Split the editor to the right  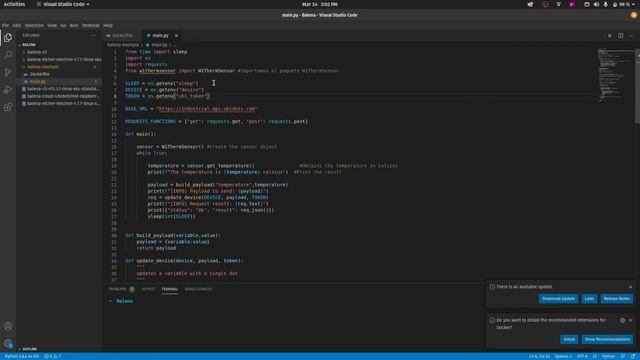coord(620,36)
